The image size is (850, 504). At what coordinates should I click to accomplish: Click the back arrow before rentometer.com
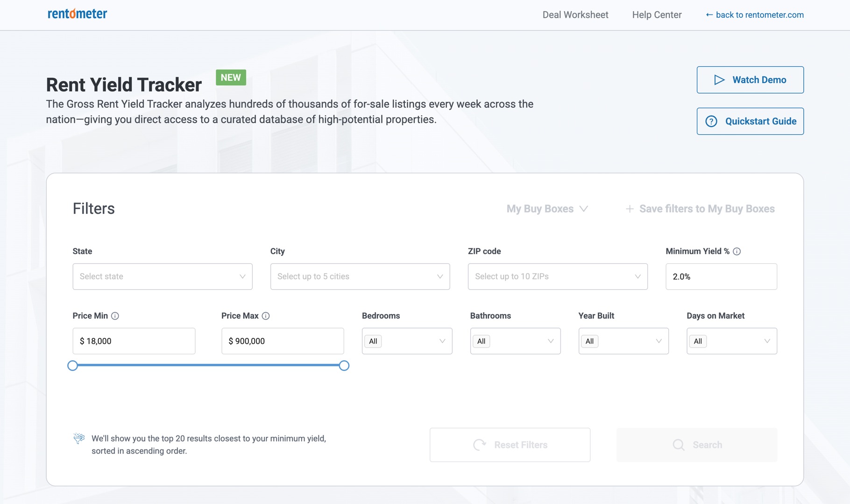click(x=709, y=15)
